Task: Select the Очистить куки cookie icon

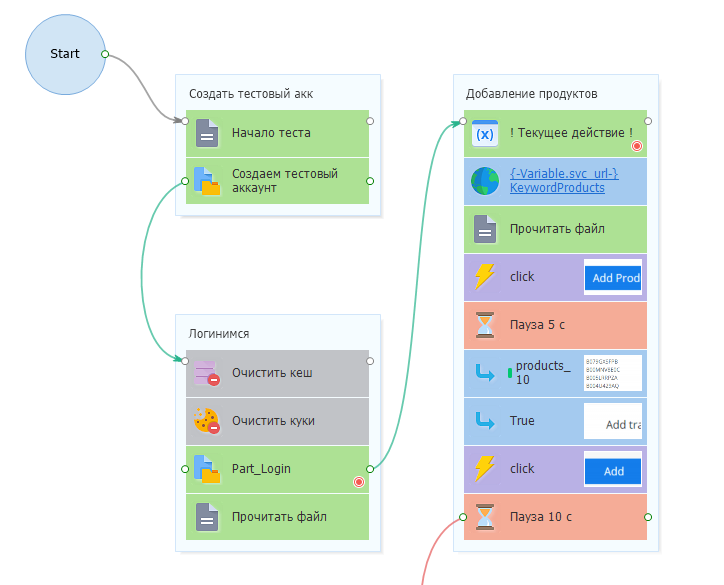Action: [x=207, y=421]
